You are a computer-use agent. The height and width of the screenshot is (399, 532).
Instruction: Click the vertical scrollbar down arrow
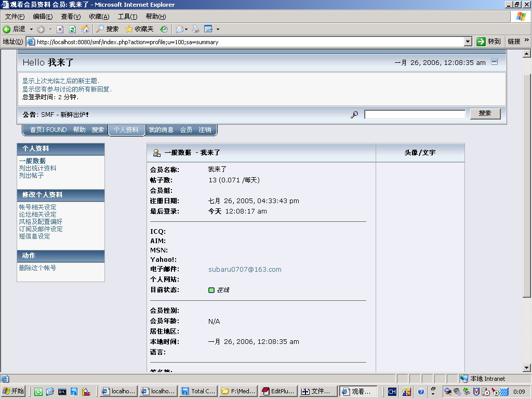point(527,368)
